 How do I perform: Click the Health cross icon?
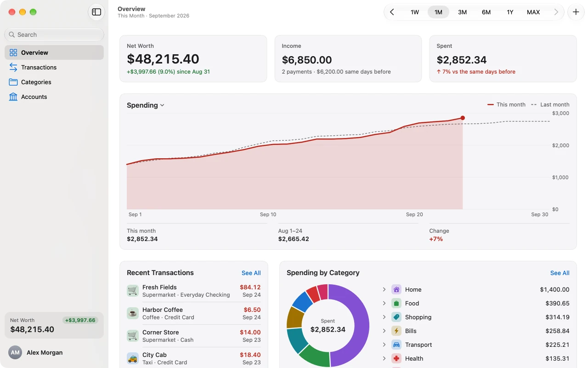click(x=396, y=358)
